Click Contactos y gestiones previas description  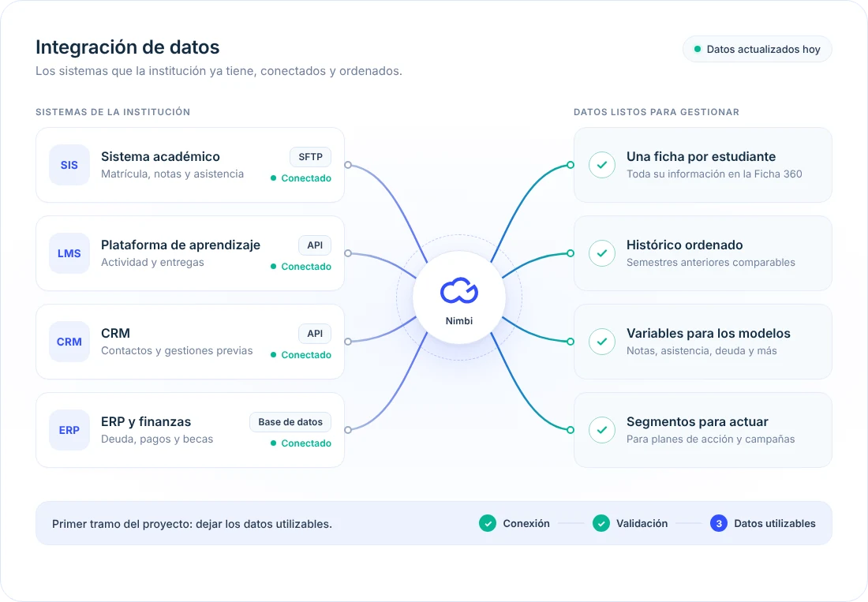point(177,351)
